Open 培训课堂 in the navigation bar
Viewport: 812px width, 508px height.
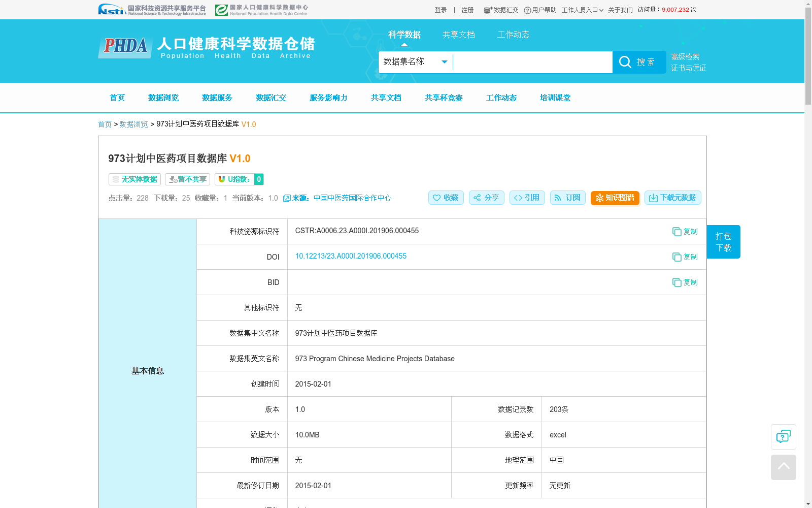(555, 98)
